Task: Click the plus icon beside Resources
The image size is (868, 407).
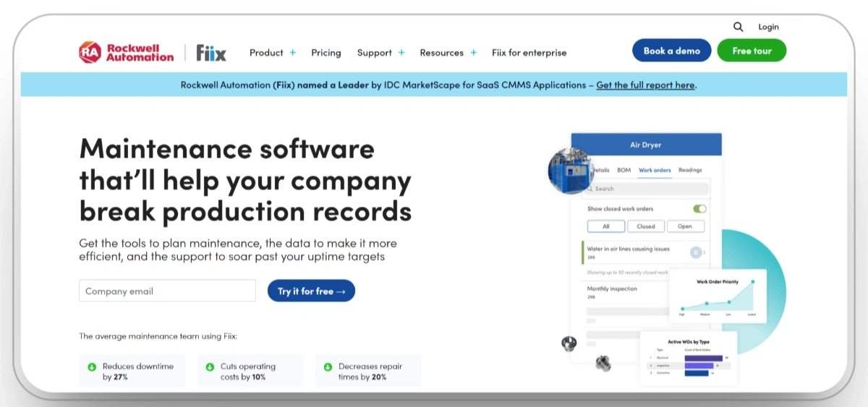Action: click(473, 53)
